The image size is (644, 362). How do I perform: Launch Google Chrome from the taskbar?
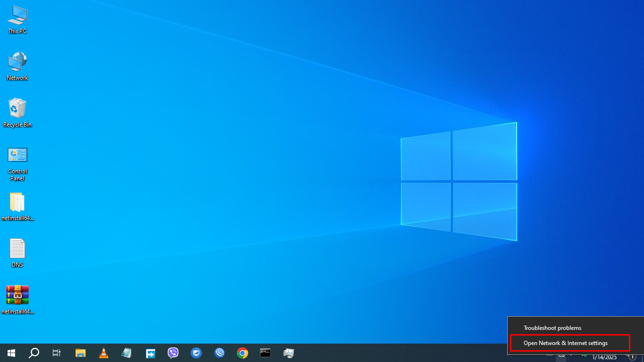pos(243,353)
